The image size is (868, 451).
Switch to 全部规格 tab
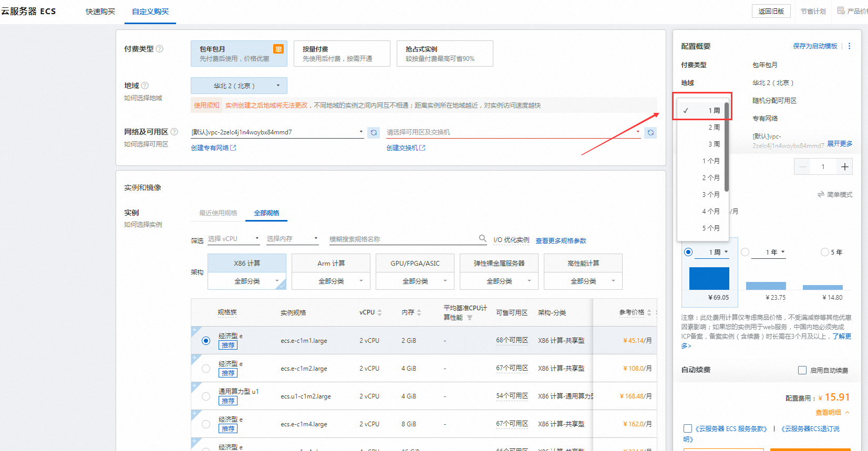[x=267, y=213]
